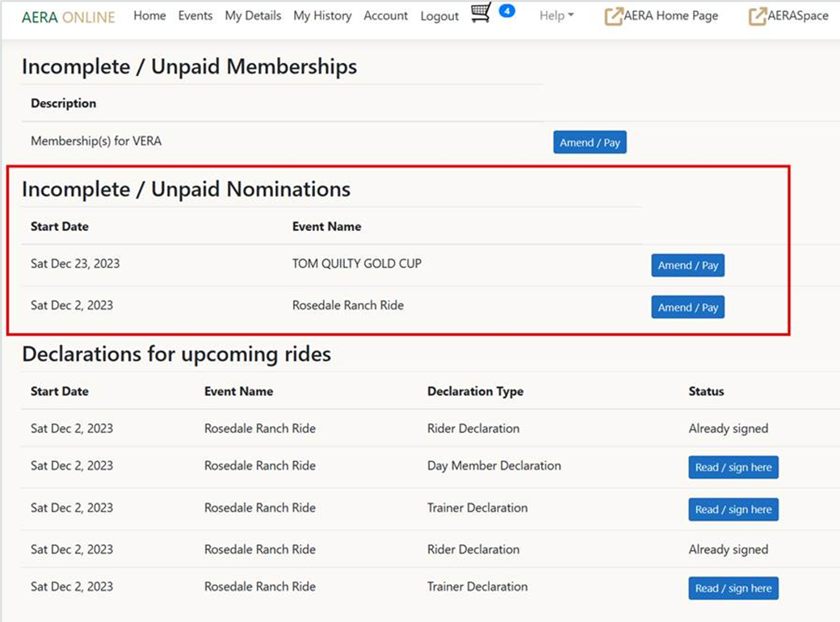
Task: Navigate to My History
Action: 322,16
